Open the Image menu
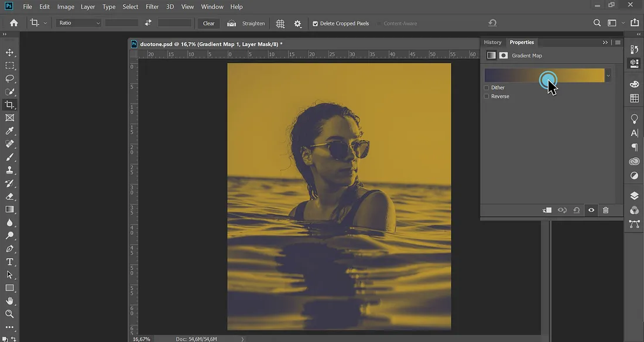This screenshot has height=342, width=644. pos(66,6)
